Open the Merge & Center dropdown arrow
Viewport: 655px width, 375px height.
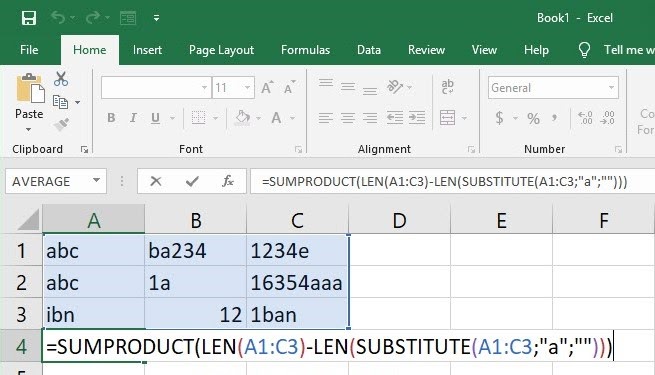[464, 118]
